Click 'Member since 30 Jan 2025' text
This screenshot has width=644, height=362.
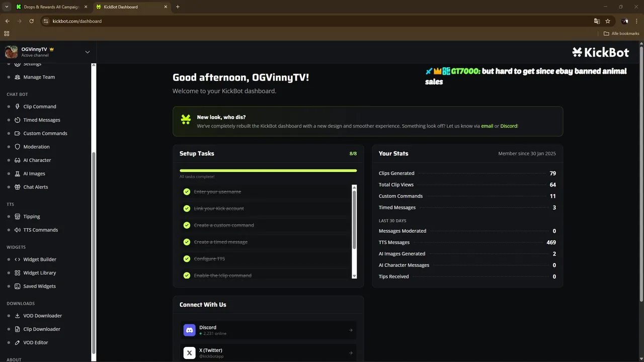click(x=527, y=153)
